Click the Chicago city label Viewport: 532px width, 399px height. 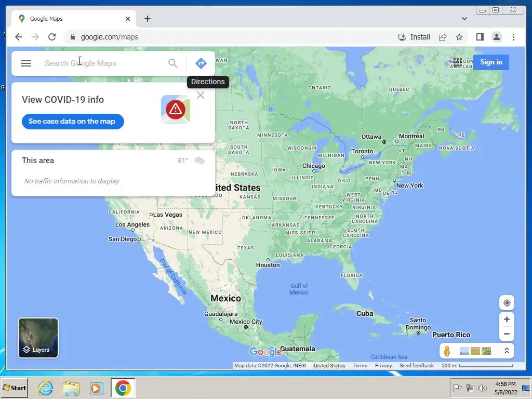click(x=313, y=166)
